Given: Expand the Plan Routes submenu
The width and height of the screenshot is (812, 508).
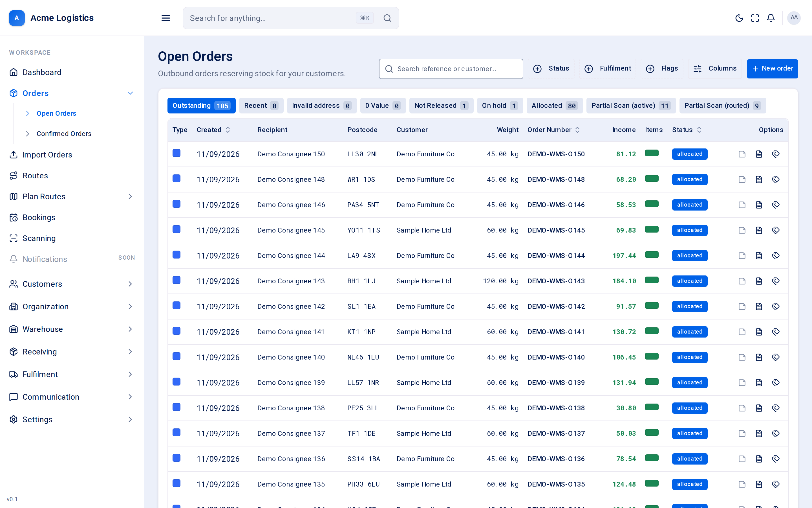Looking at the screenshot, I should click(130, 196).
